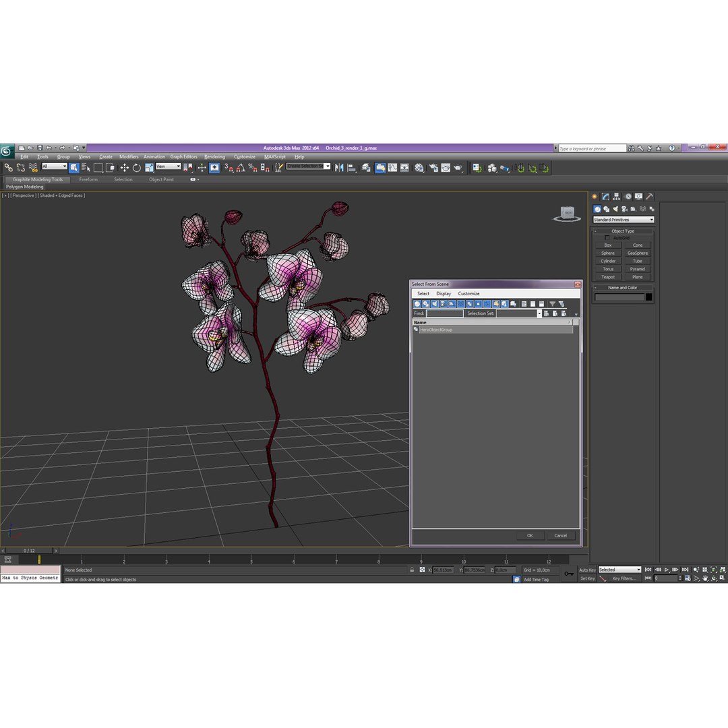The height and width of the screenshot is (728, 728).
Task: Collapse the Name and Color rollout
Action: point(622,287)
